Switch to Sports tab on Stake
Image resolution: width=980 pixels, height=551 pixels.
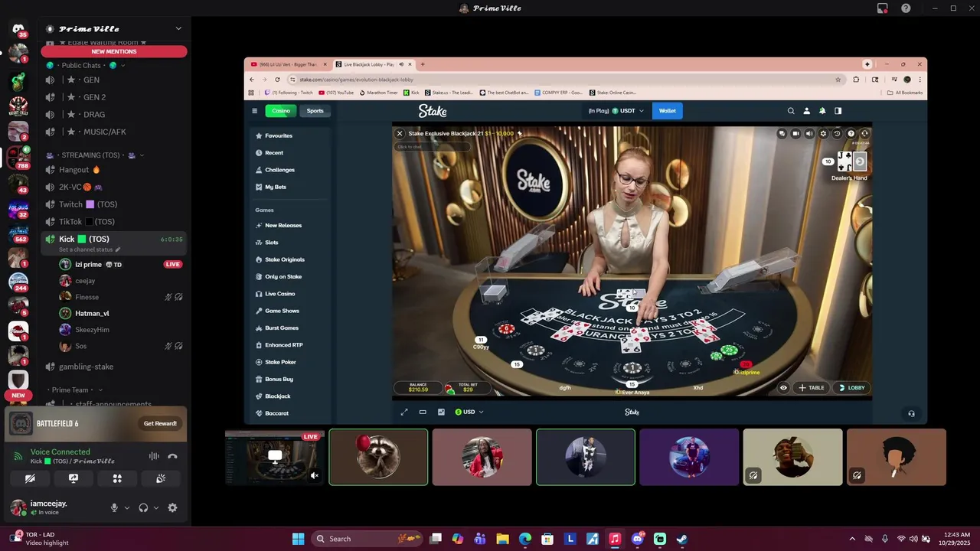click(315, 111)
